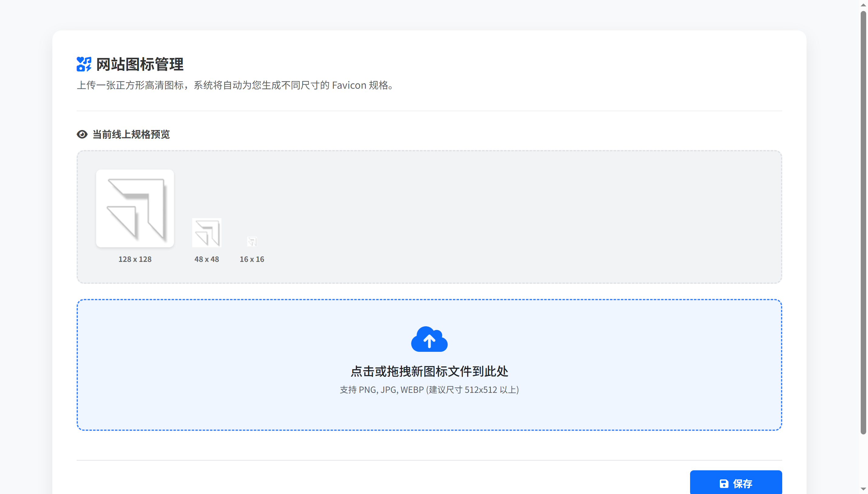Click the upload format hint text about PNG and JPG

[x=429, y=389]
